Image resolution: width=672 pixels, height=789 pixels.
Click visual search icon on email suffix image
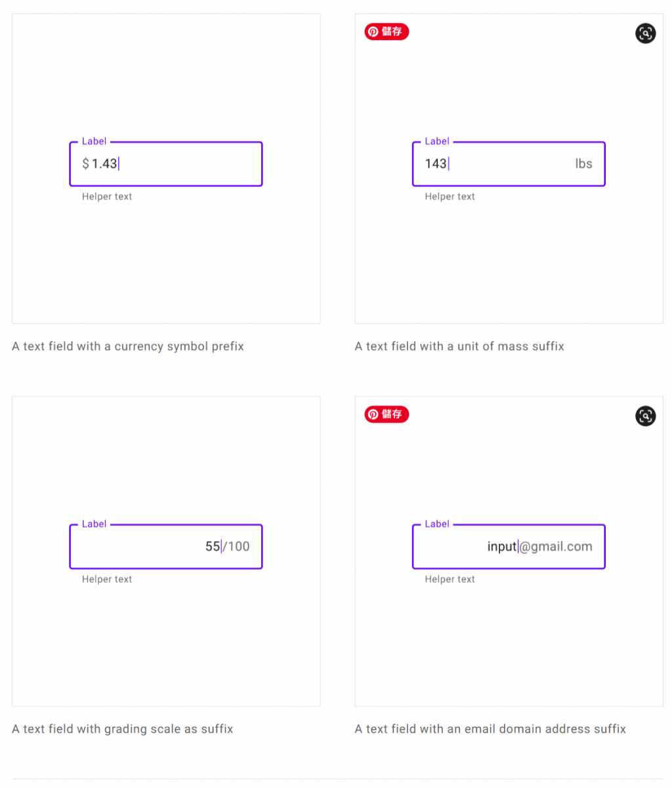pyautogui.click(x=645, y=416)
